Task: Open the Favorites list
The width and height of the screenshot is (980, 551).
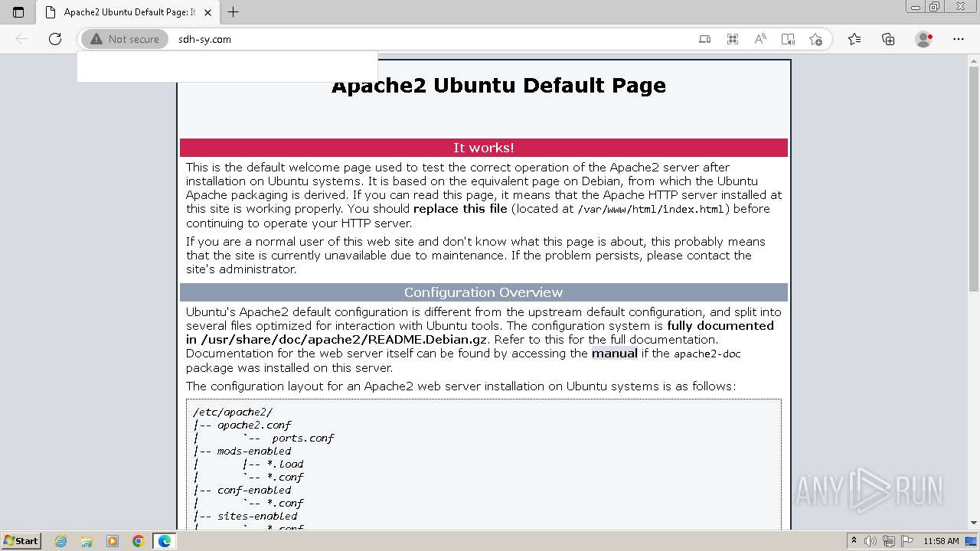Action: click(854, 39)
